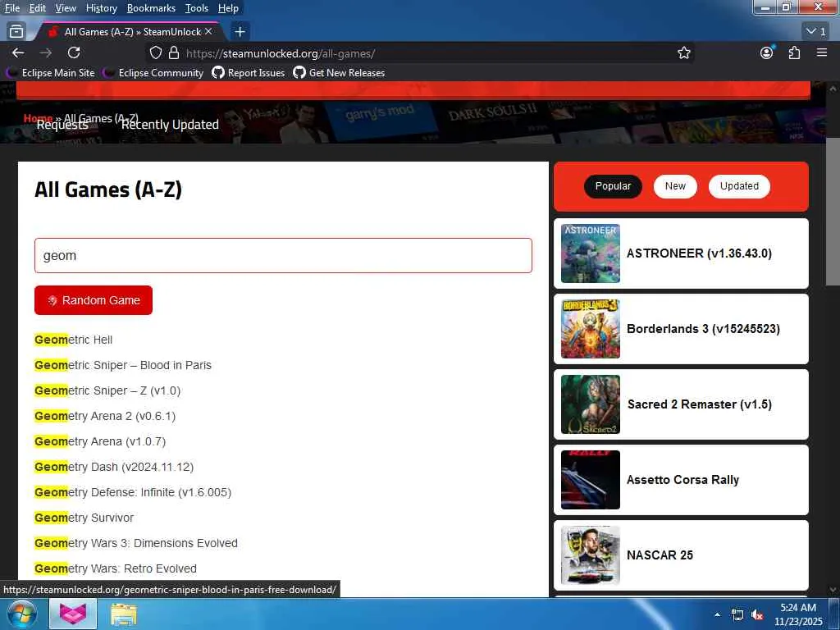The height and width of the screenshot is (630, 840).
Task: Open the tracking protection shield icon
Action: (156, 53)
